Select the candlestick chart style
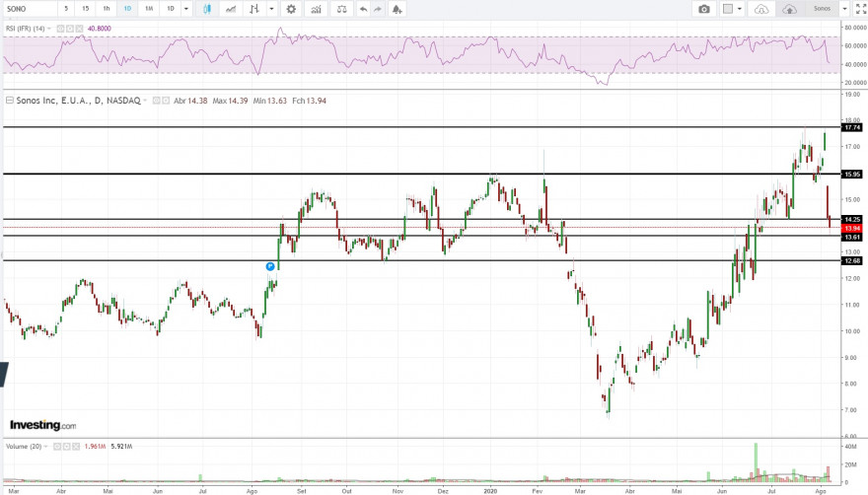The image size is (868, 495). pos(207,9)
